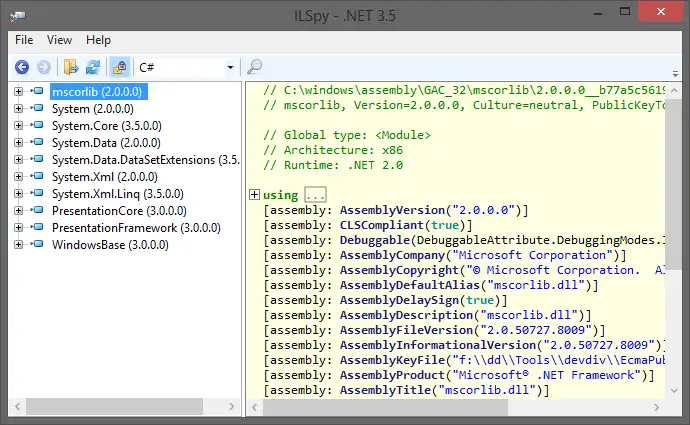Image resolution: width=690 pixels, height=425 pixels.
Task: Select PresentationFramework (3.0.0.0) in the tree
Action: click(x=136, y=228)
